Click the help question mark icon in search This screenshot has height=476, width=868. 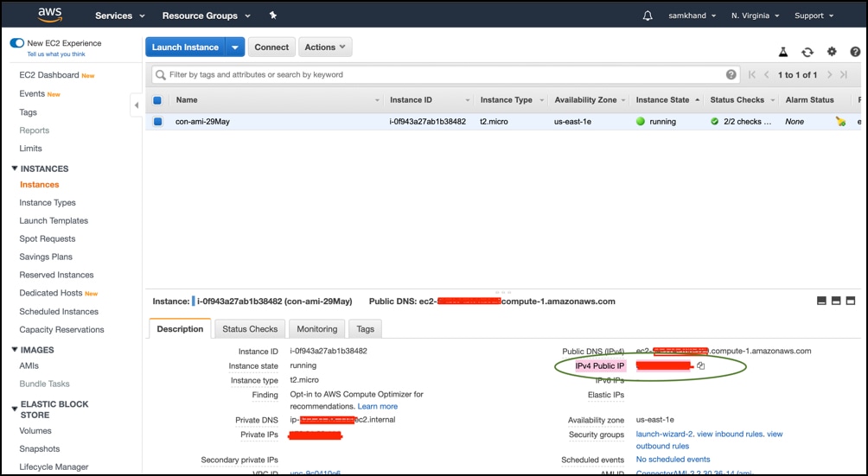pos(731,75)
